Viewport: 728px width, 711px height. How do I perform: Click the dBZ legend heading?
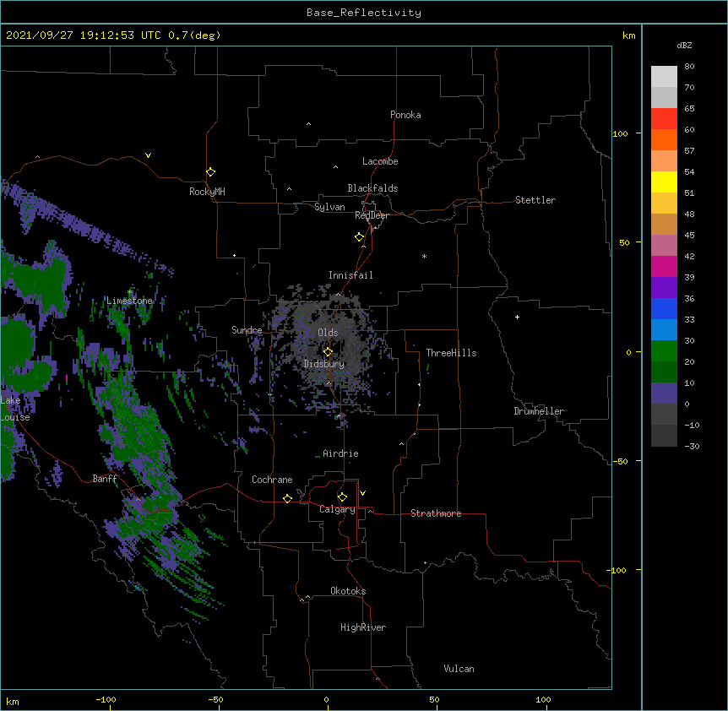click(x=684, y=46)
